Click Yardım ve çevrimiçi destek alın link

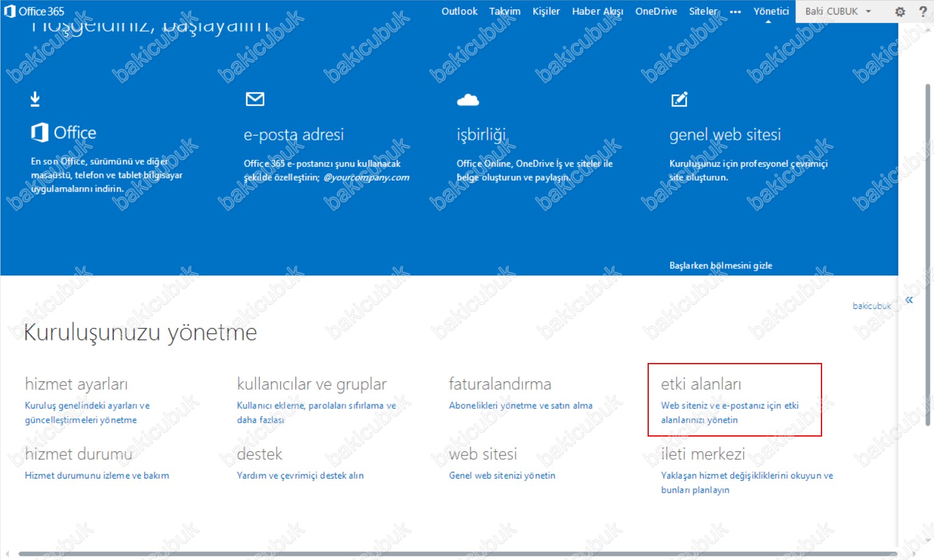[x=300, y=475]
